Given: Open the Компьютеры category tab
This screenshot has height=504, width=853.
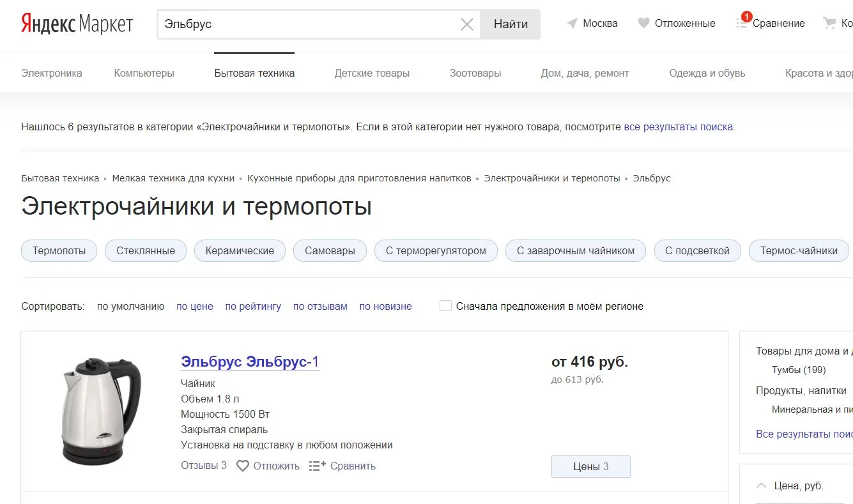Looking at the screenshot, I should click(x=144, y=73).
